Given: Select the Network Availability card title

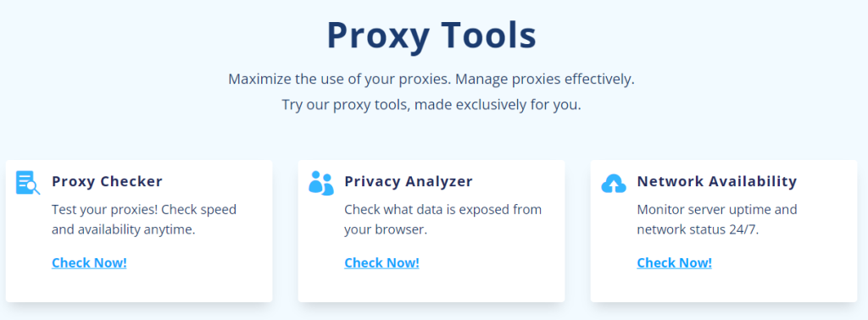Looking at the screenshot, I should pyautogui.click(x=717, y=181).
